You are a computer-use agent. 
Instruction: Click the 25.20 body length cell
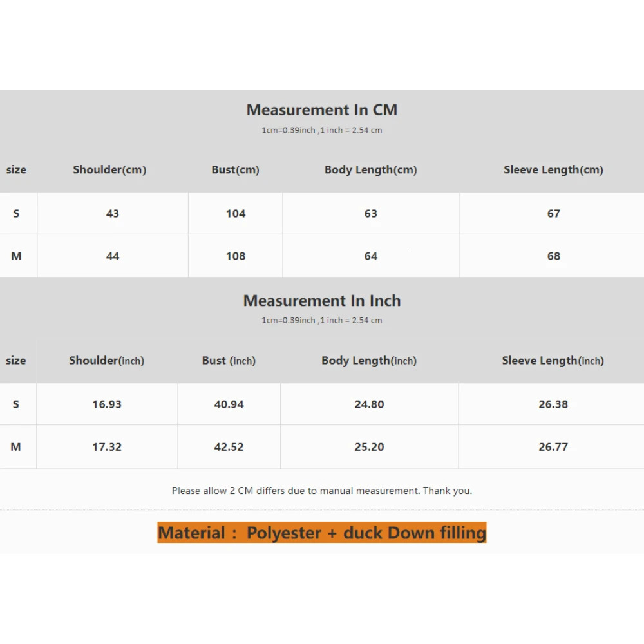369,447
